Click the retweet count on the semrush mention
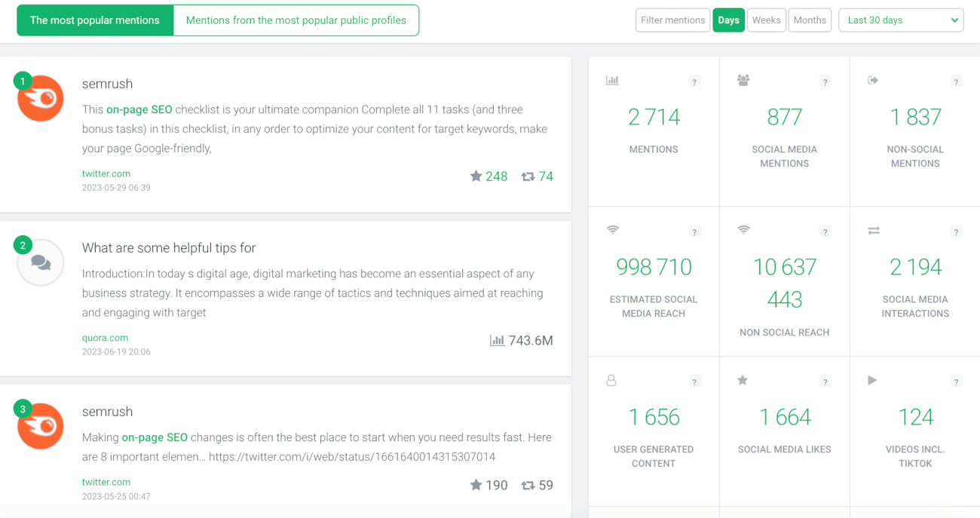Image resolution: width=980 pixels, height=518 pixels. click(537, 176)
